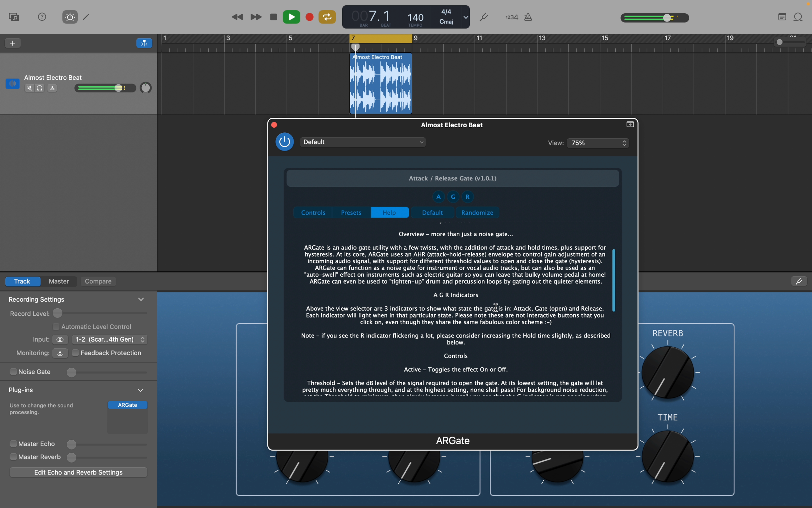Collapse the Plug-ins section
Screen dimensions: 812x508
pos(141,390)
